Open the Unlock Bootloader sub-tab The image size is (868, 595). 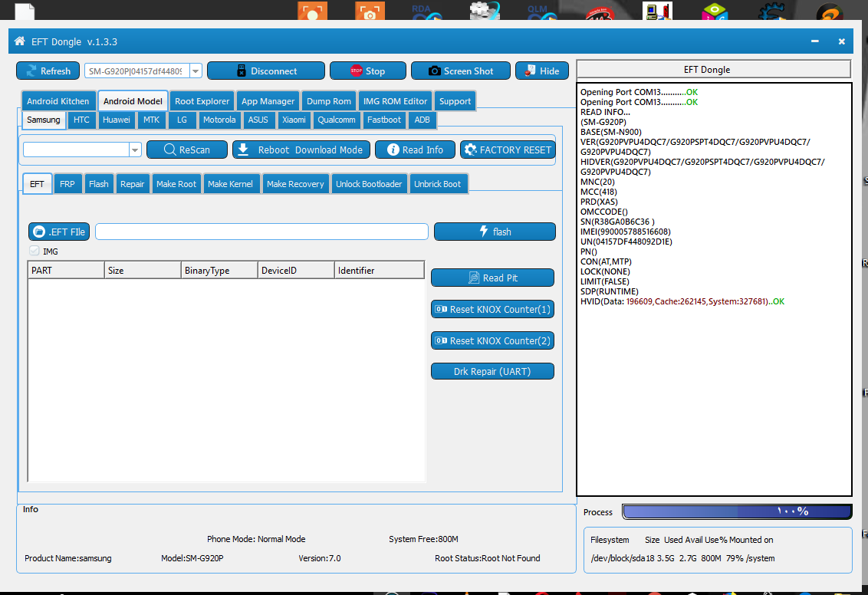(x=369, y=184)
